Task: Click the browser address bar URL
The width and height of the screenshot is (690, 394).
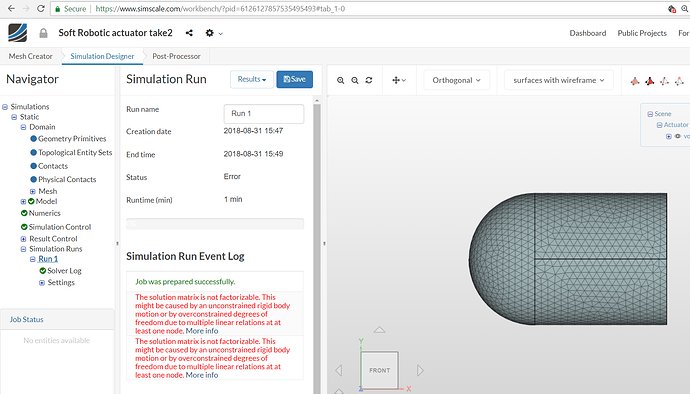Action: click(220, 8)
